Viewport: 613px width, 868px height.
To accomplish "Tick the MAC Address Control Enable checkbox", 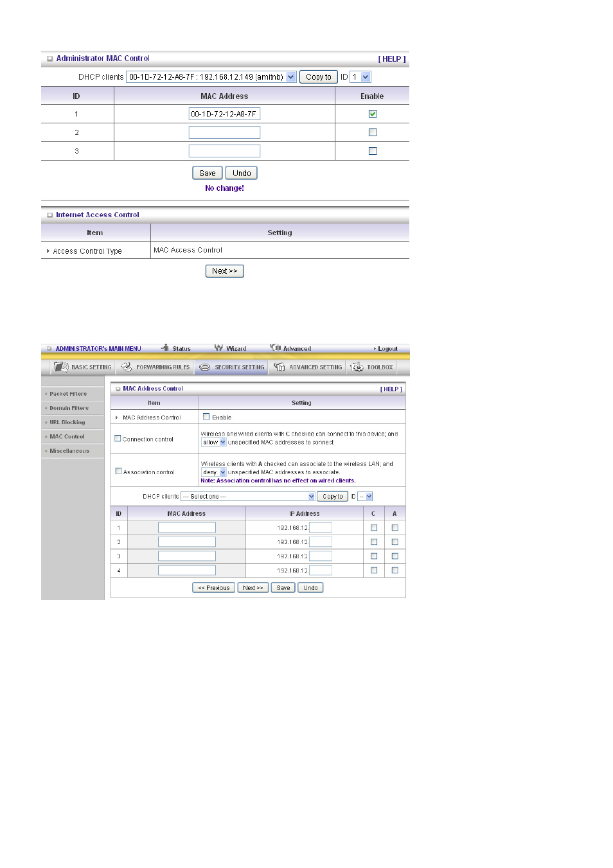I will pos(206,416).
